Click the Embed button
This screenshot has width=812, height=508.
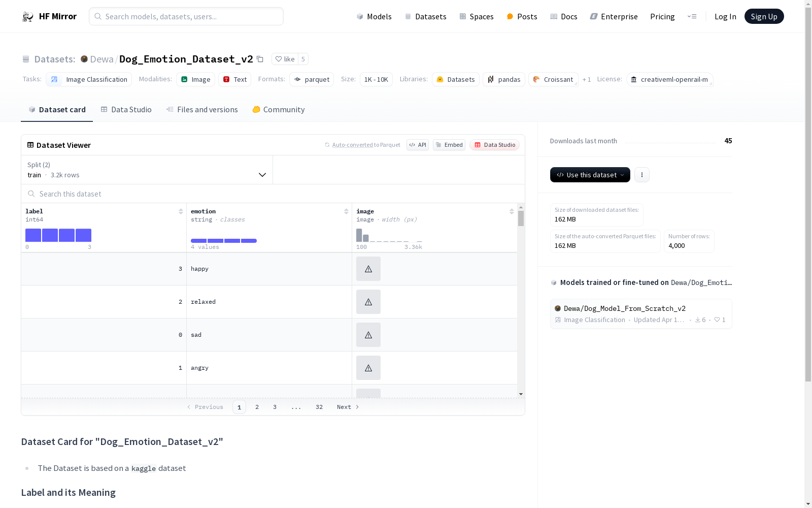pos(449,145)
